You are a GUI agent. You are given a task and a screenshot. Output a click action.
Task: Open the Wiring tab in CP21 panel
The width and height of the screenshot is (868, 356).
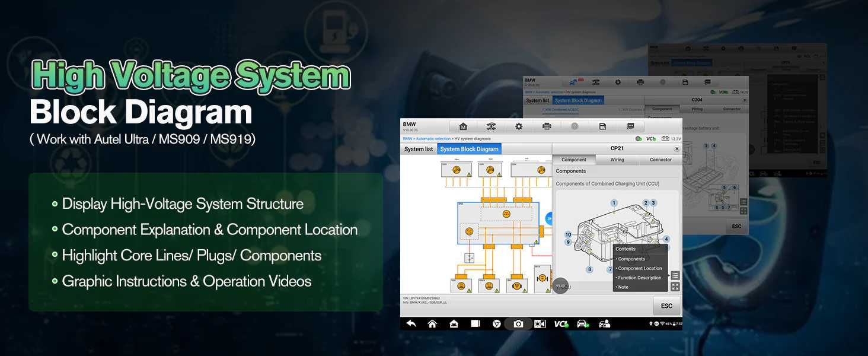pos(617,160)
